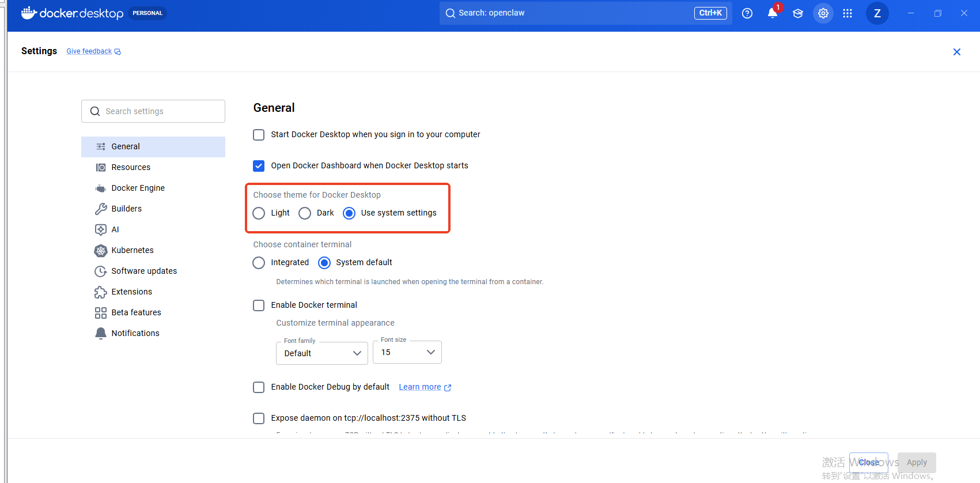Viewport: 980px width, 483px height.
Task: Click the Apply button
Action: coord(917,463)
